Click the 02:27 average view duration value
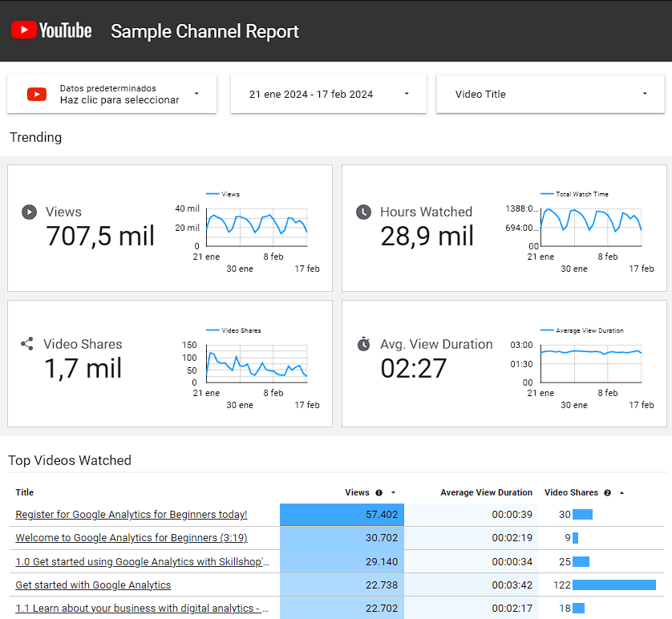672x619 pixels. [x=414, y=368]
